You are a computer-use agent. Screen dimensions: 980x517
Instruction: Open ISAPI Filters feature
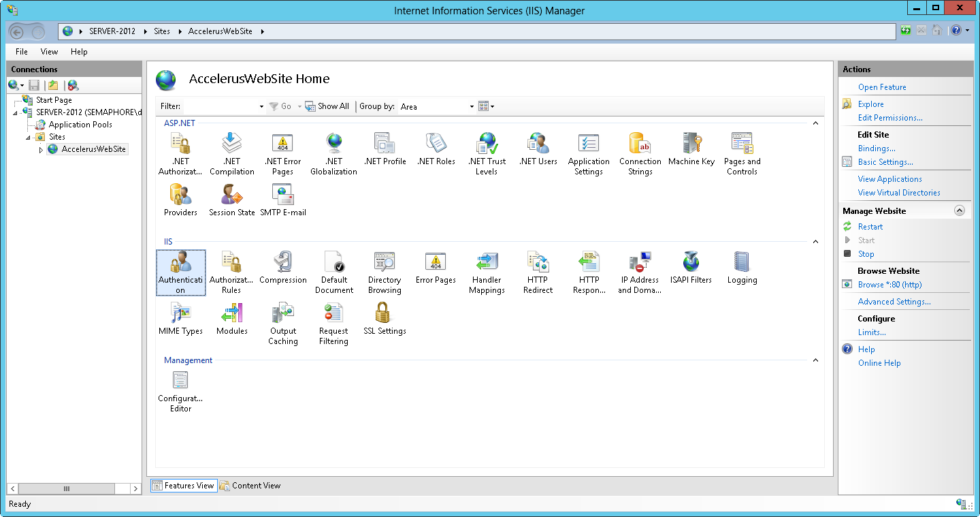click(691, 268)
